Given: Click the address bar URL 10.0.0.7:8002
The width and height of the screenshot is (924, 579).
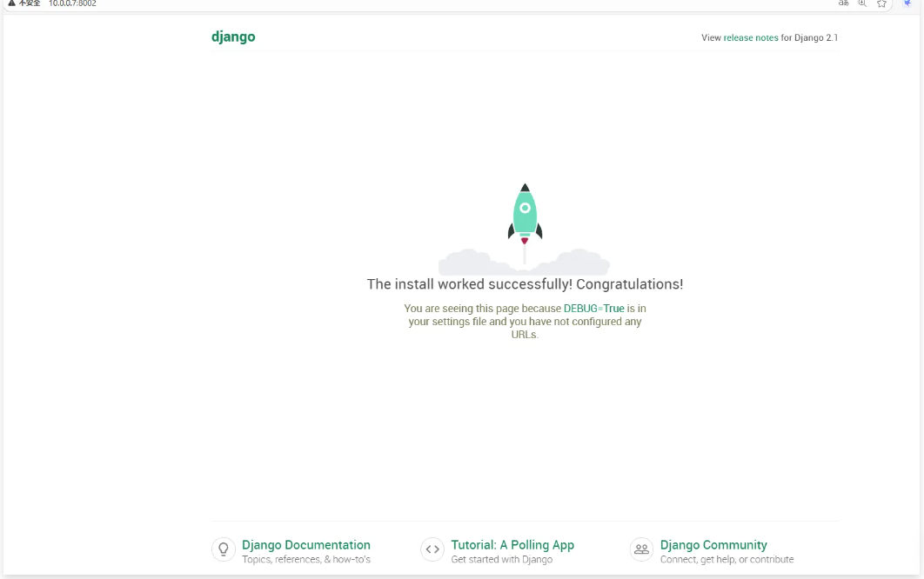Looking at the screenshot, I should (72, 3).
